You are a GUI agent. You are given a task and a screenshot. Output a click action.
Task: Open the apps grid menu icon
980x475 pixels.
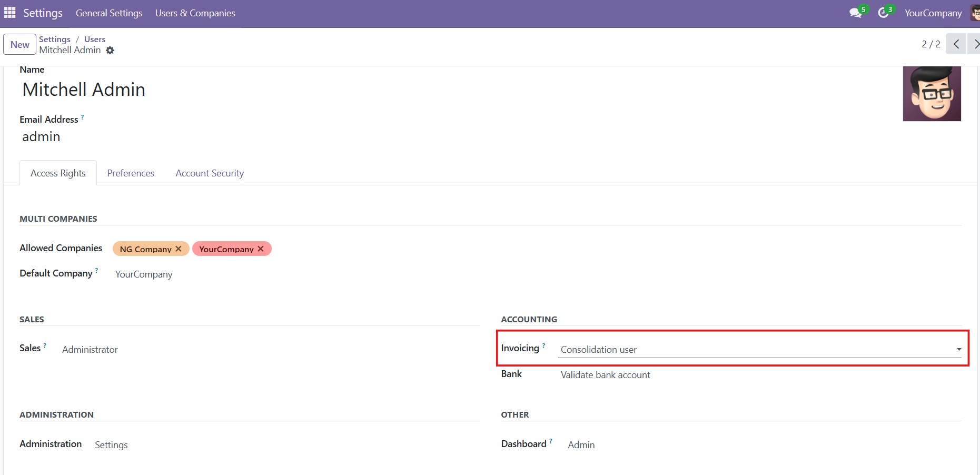tap(9, 13)
